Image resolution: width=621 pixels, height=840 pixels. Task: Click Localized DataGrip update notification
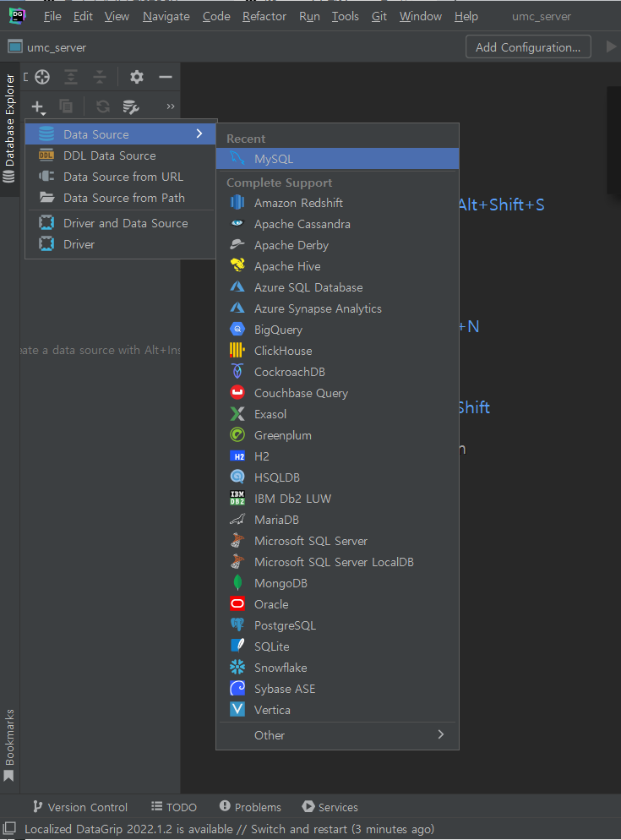[229, 829]
